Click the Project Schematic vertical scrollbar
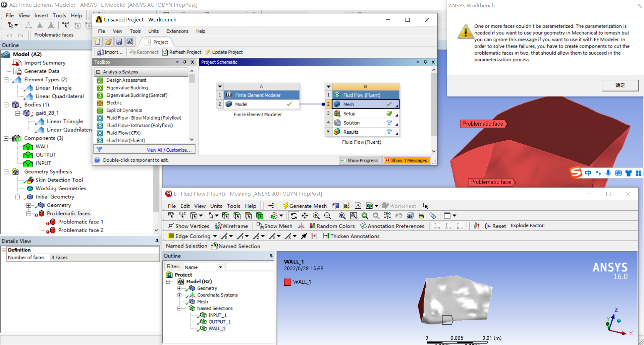This screenshot has width=644, height=345. (434, 111)
